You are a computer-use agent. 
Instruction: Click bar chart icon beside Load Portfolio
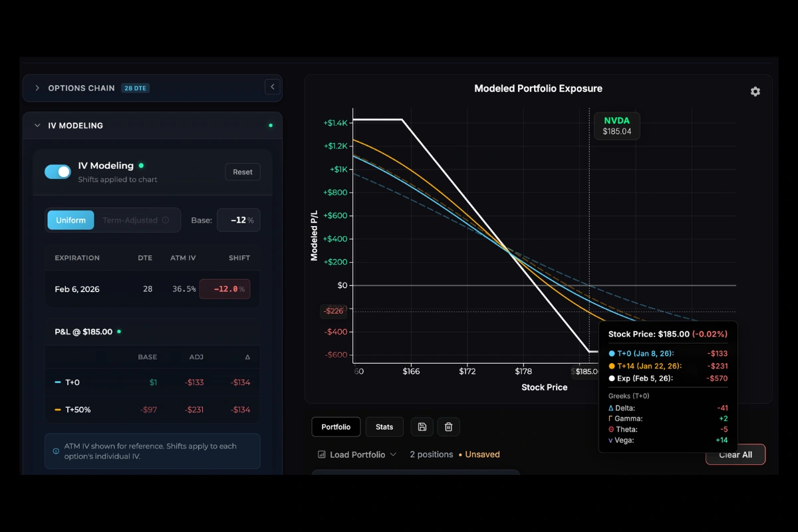pyautogui.click(x=322, y=455)
